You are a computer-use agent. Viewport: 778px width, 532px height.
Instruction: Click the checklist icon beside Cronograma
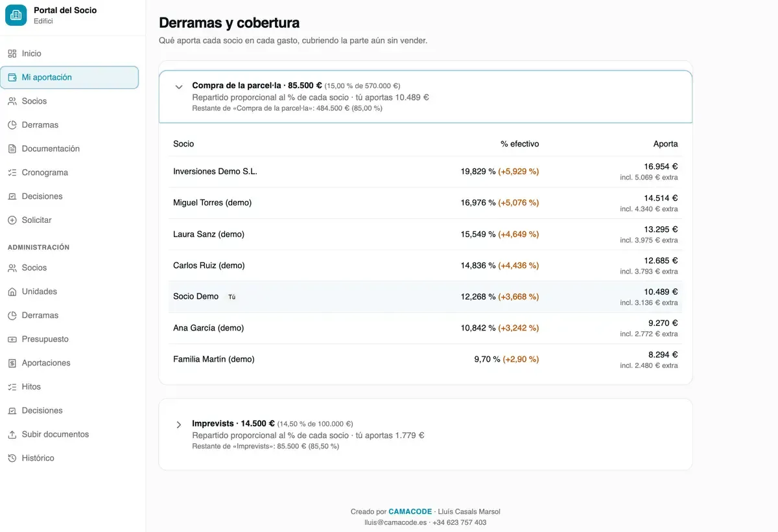click(x=12, y=172)
